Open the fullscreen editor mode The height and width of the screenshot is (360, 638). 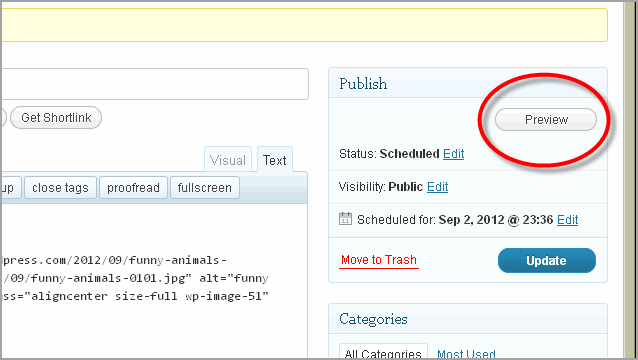(x=205, y=188)
